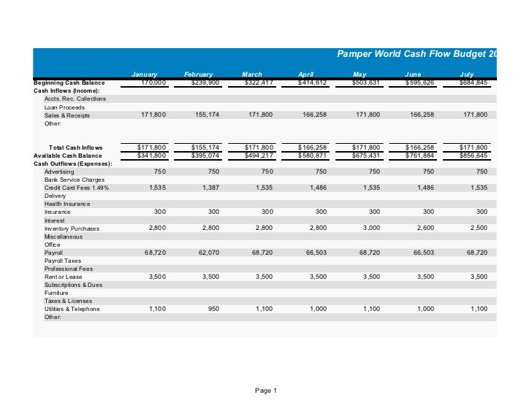532x411 pixels.
Task: Select the 'Miscellaneous' row label
Action: pos(64,237)
